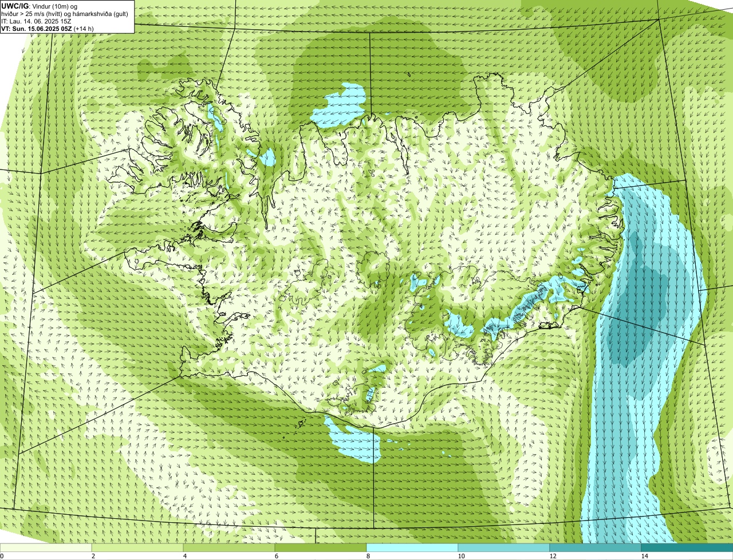Click the "14" scale label
Viewport: 733px width, 560px height.
click(x=644, y=556)
